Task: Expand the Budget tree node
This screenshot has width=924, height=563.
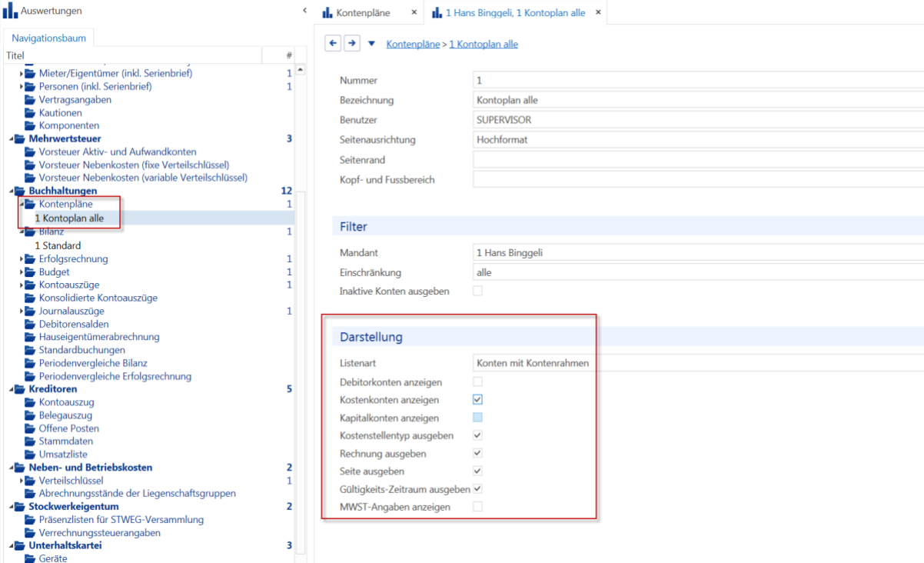Action: (22, 272)
